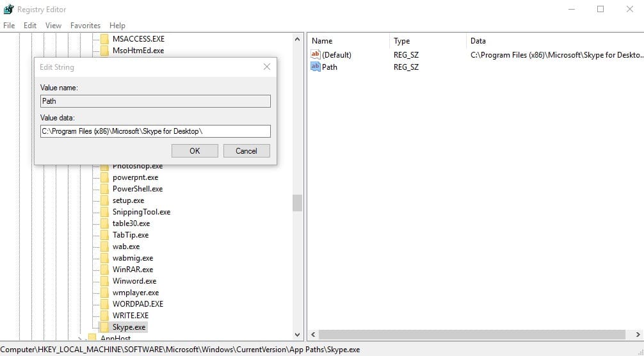Click the Skype for Desktop data value

coord(556,54)
